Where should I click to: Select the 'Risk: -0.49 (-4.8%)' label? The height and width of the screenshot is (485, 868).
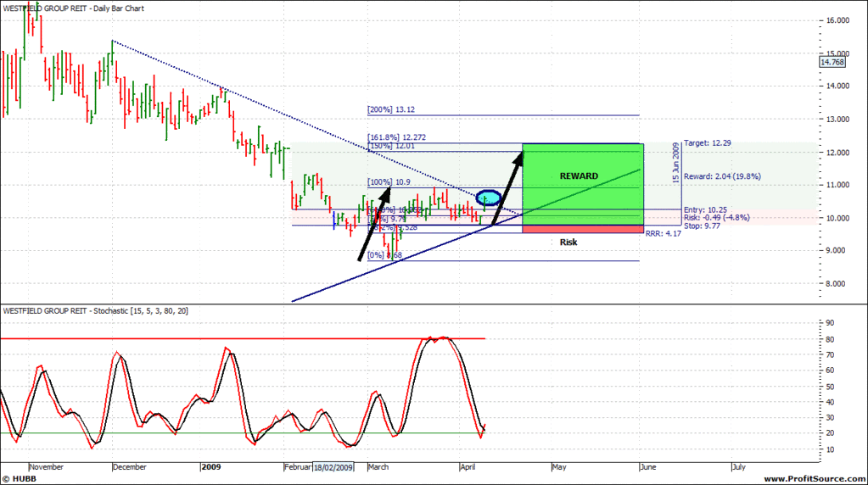click(x=716, y=217)
